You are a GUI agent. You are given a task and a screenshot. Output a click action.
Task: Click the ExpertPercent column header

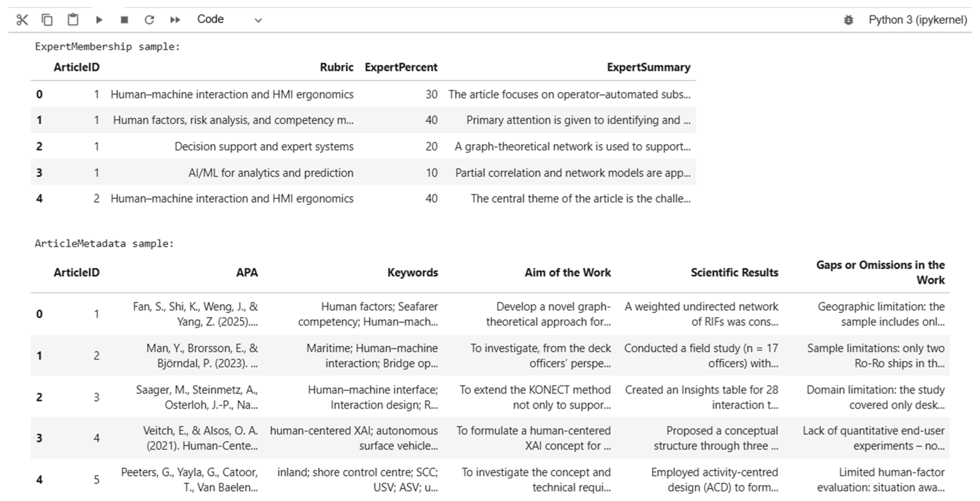click(401, 67)
